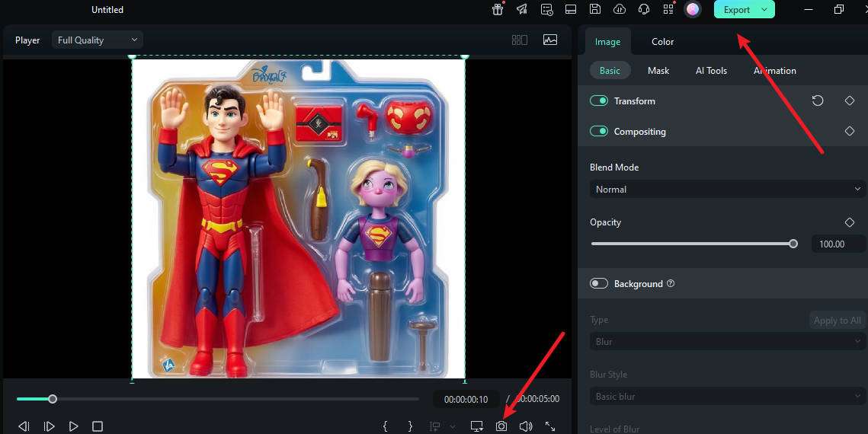Click the add marker to timeline icon
The width and height of the screenshot is (868, 434).
pyautogui.click(x=435, y=426)
